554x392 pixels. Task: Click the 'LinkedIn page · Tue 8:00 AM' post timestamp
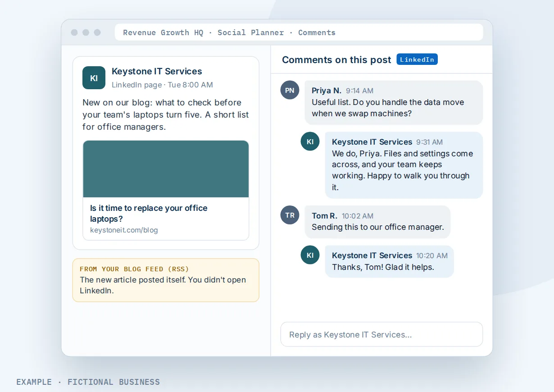point(162,85)
